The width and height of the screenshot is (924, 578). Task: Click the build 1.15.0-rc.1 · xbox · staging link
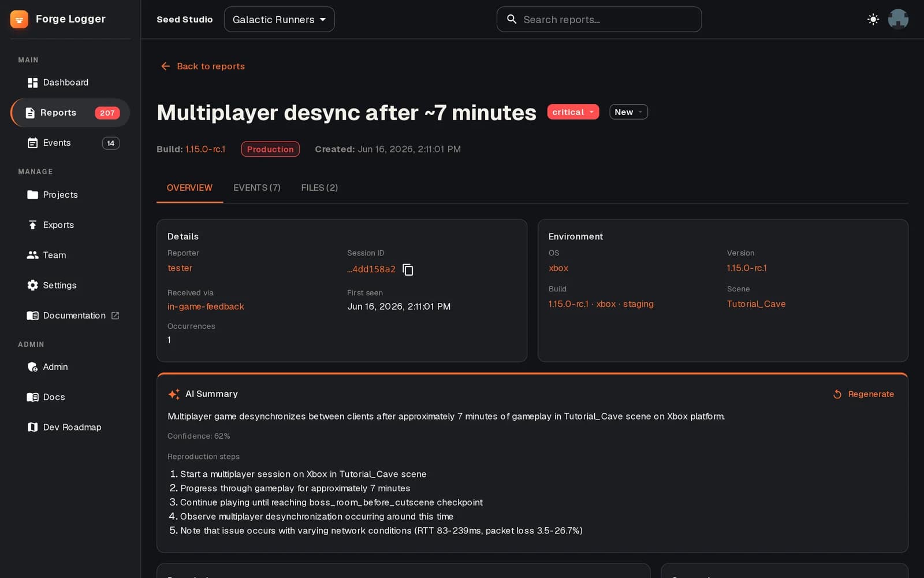point(601,304)
